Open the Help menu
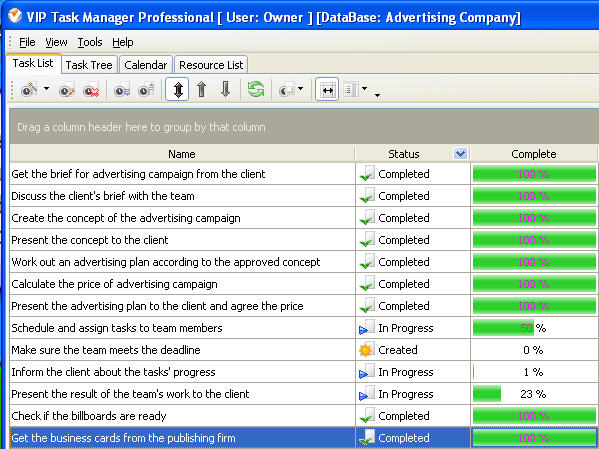The image size is (599, 449). (x=123, y=42)
